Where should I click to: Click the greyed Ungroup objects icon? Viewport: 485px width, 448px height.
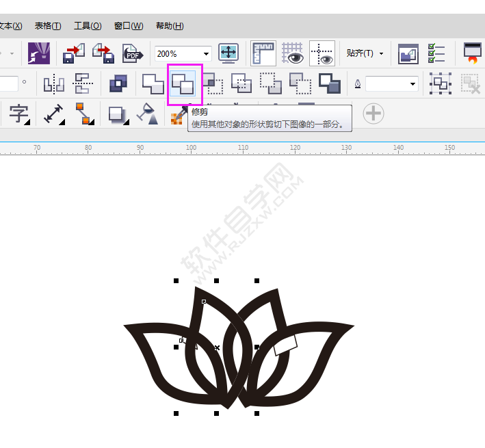pyautogui.click(x=471, y=83)
